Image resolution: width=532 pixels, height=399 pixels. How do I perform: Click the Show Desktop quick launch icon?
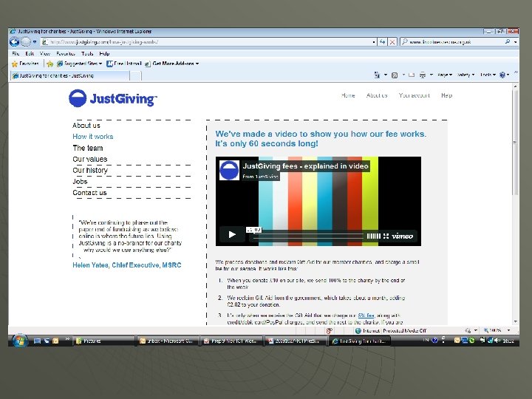38,341
